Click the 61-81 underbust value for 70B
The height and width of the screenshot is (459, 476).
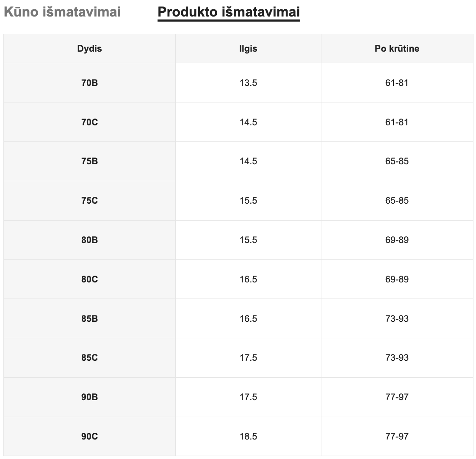pos(397,83)
